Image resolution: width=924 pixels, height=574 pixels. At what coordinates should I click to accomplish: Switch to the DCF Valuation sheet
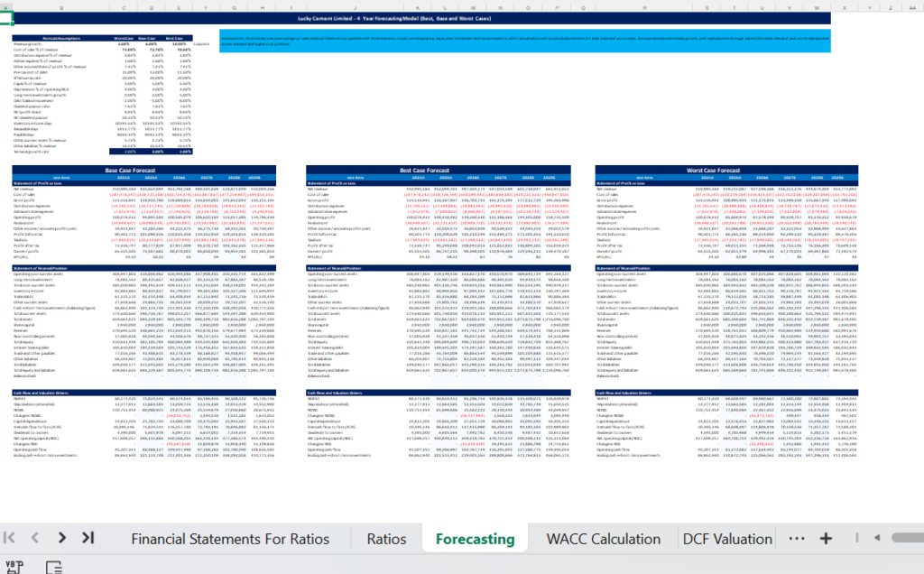click(x=727, y=539)
